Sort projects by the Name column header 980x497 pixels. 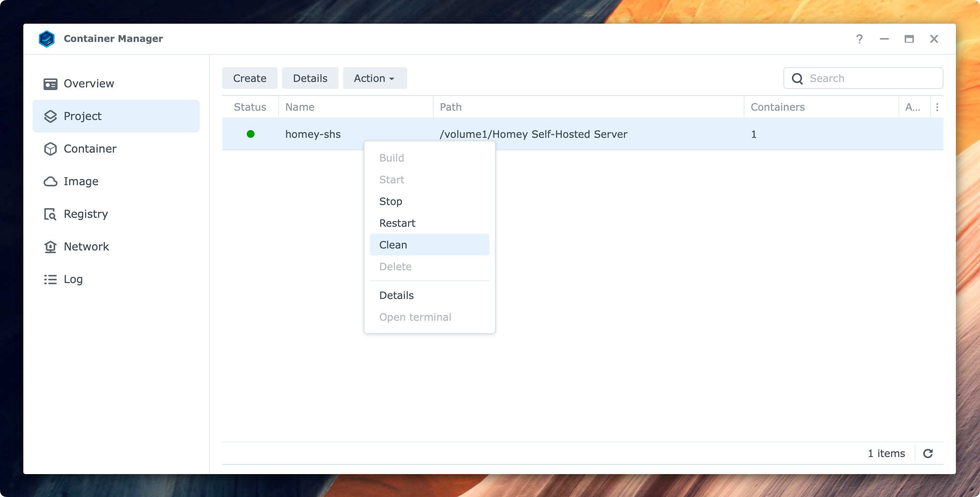click(x=300, y=107)
